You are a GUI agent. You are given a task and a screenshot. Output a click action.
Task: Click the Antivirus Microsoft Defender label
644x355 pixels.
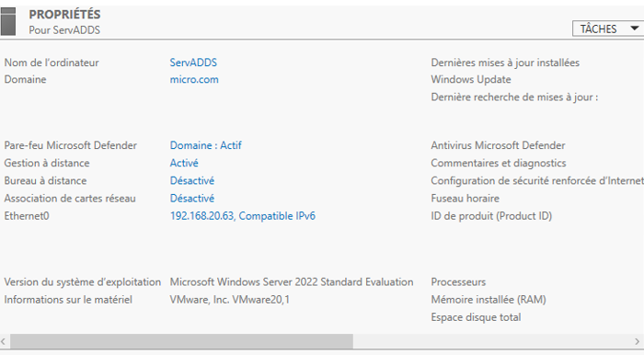(499, 145)
